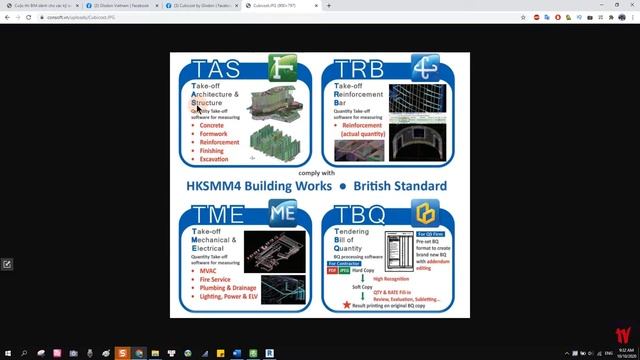The height and width of the screenshot is (360, 640).
Task: Open the Chrome three-dot menu
Action: [x=633, y=18]
